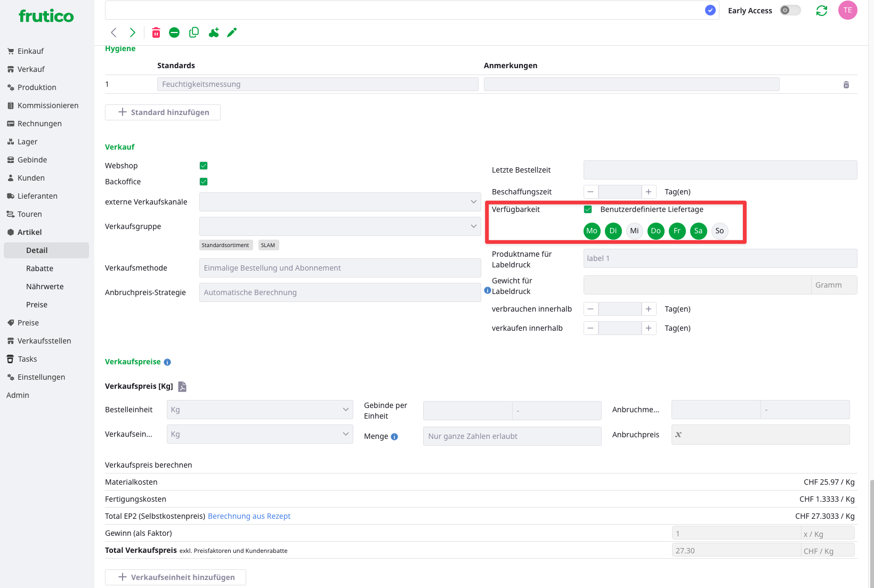Open the externe Verkaufskanäle dropdown
The width and height of the screenshot is (874, 588).
point(340,202)
